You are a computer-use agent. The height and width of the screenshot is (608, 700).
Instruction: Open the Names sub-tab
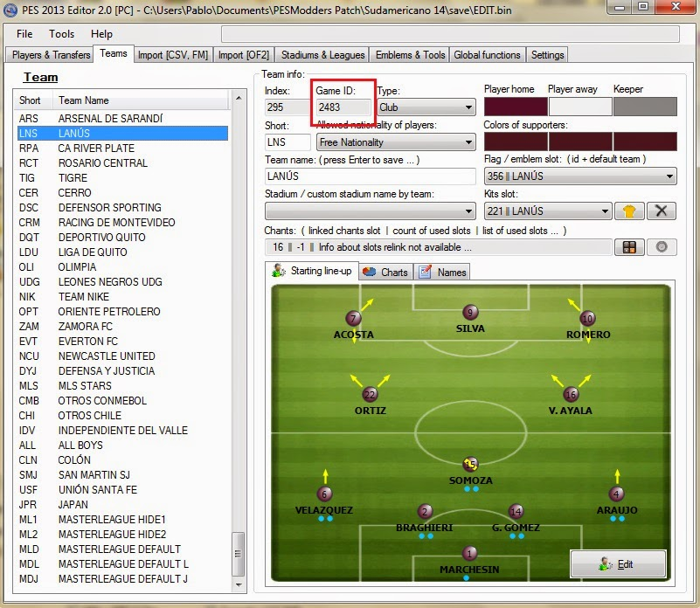(442, 272)
